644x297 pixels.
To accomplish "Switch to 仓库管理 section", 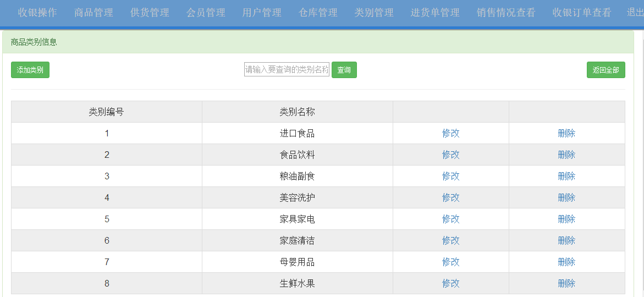I will click(318, 13).
